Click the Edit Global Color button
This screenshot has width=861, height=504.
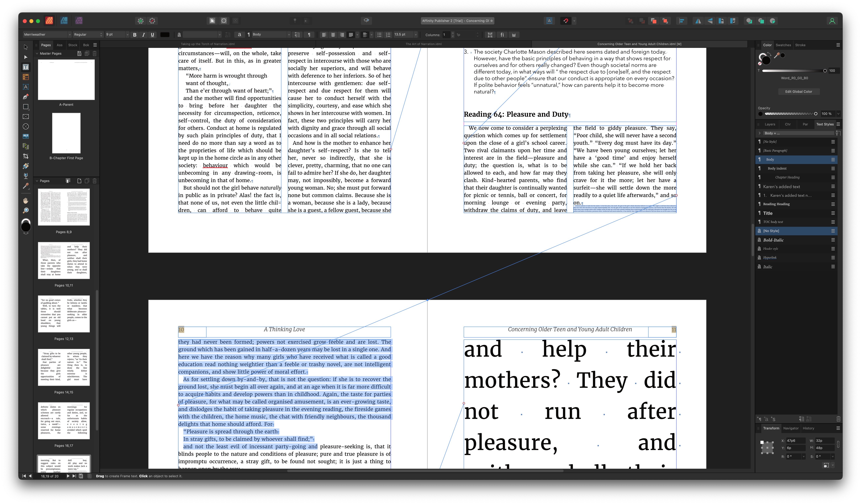(798, 92)
